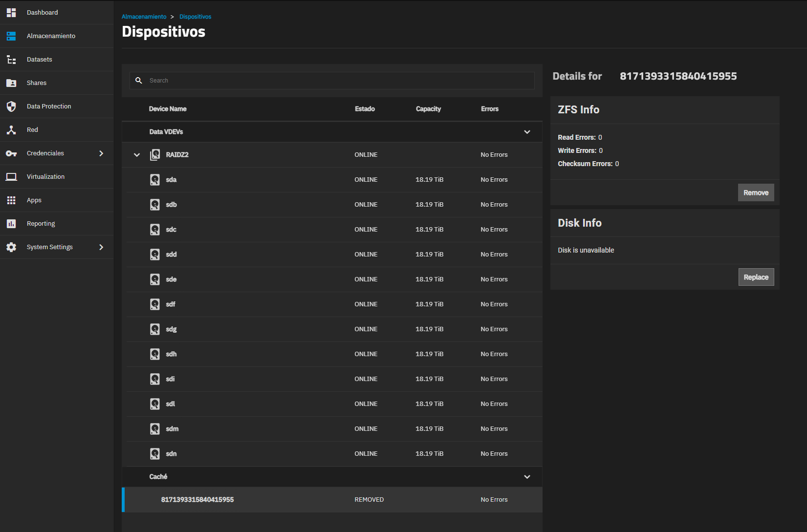The width and height of the screenshot is (807, 532).
Task: Click the Datasets tree icon
Action: [x=11, y=60]
